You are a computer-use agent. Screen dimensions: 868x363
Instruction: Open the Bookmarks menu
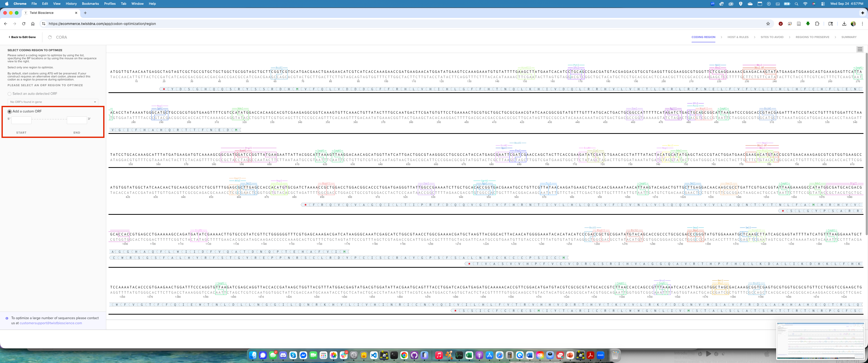point(90,4)
